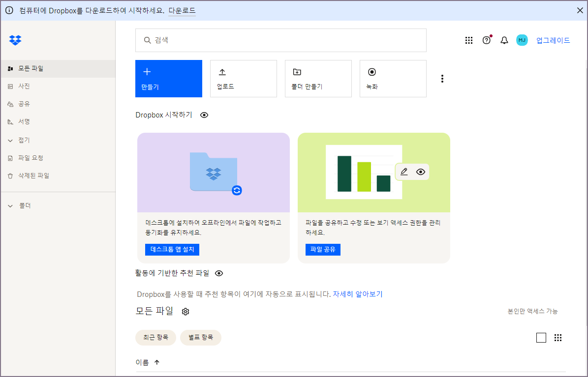Open 삭제된 파일 in sidebar
Viewport: 588px width, 377px height.
[58, 175]
